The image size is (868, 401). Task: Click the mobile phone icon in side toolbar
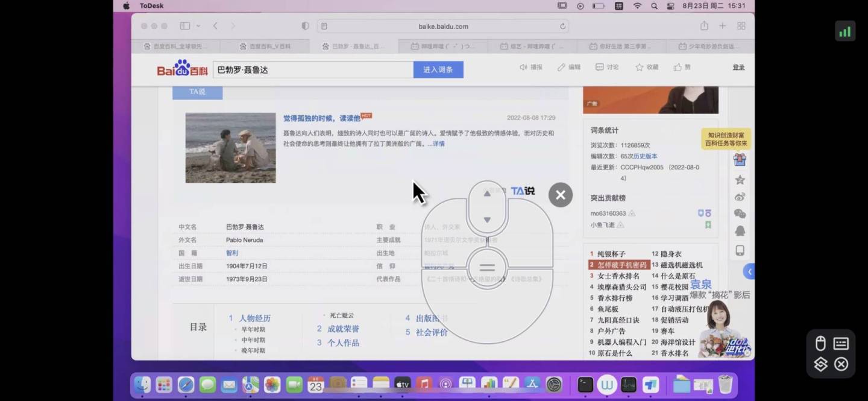[740, 250]
